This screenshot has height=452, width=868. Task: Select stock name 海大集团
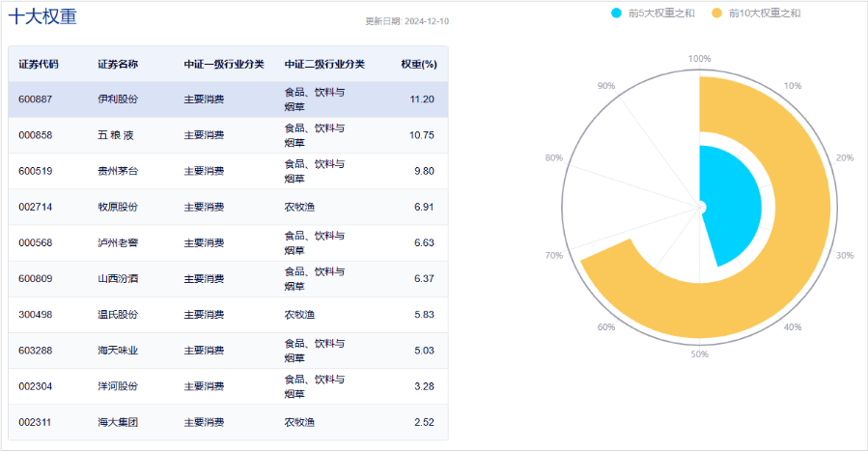118,423
